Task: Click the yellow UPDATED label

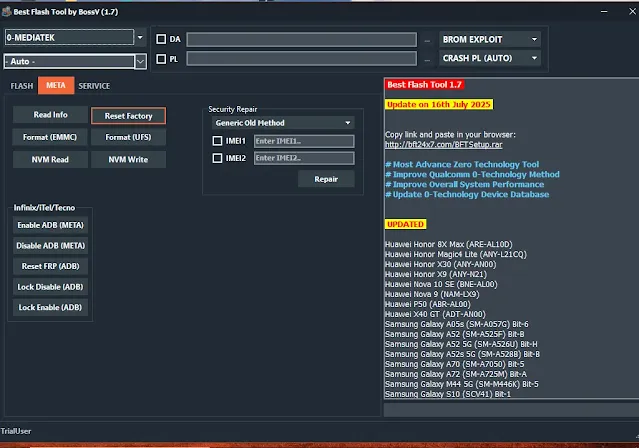Action: click(x=405, y=224)
